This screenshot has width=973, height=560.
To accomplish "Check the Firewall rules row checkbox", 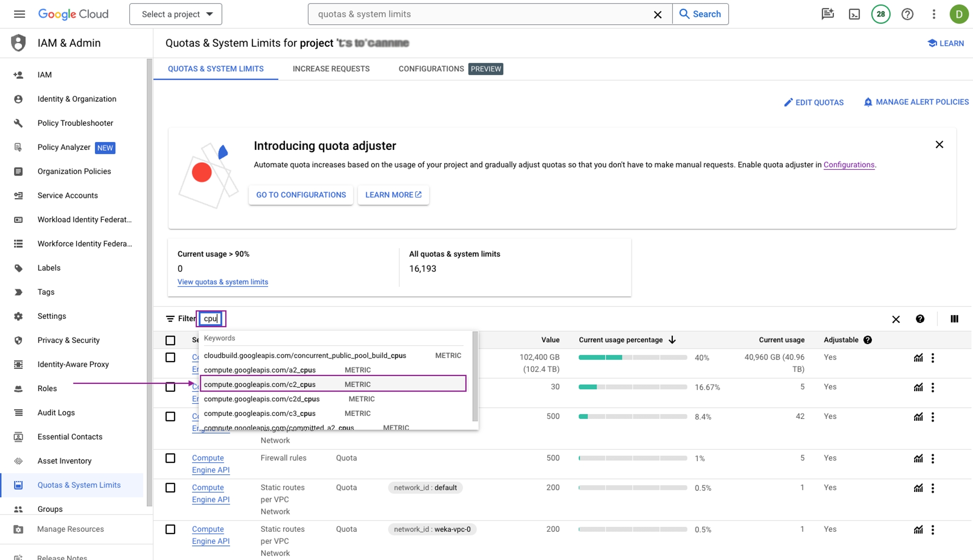I will (x=170, y=458).
